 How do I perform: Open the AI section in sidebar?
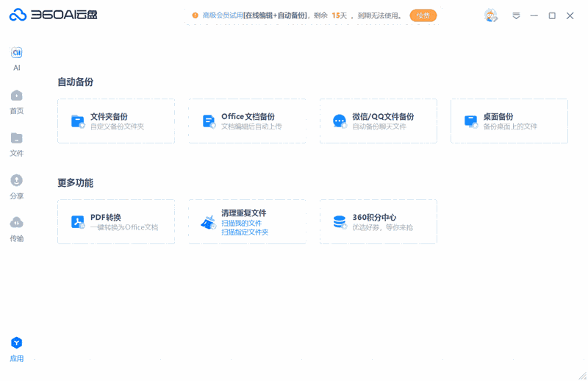(x=16, y=59)
